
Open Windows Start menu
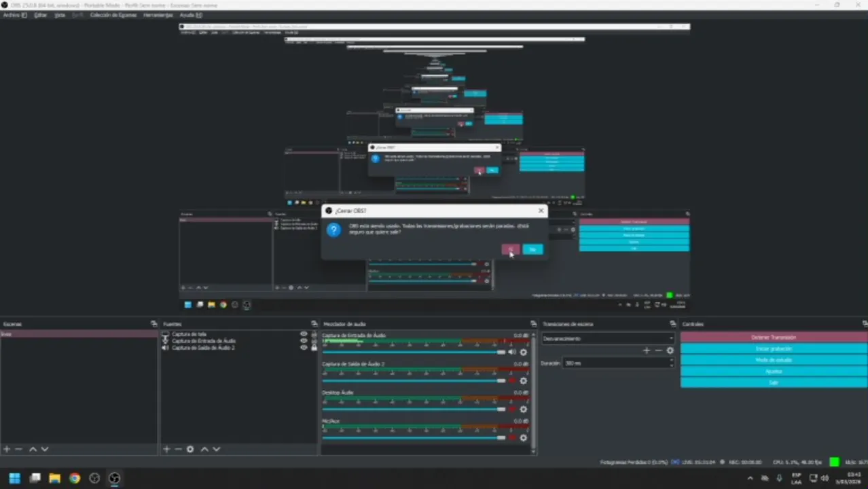(x=14, y=478)
